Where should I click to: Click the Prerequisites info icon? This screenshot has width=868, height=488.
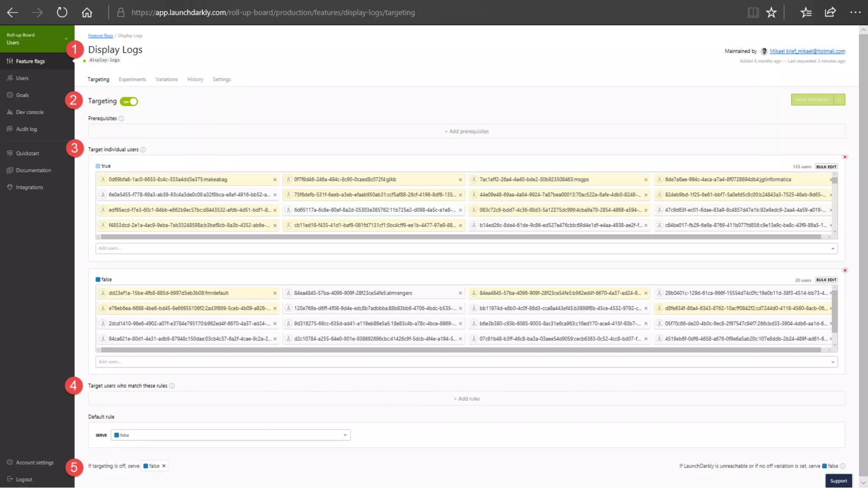pyautogui.click(x=121, y=119)
